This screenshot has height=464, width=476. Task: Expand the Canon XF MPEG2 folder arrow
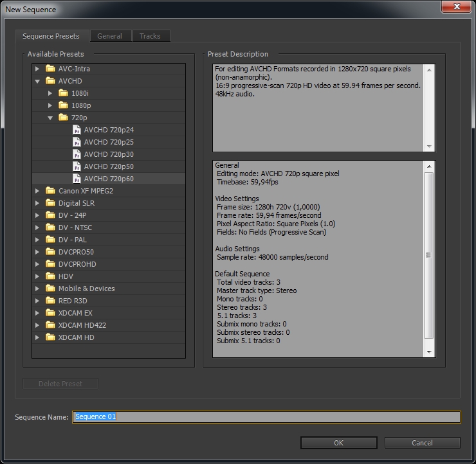37,191
